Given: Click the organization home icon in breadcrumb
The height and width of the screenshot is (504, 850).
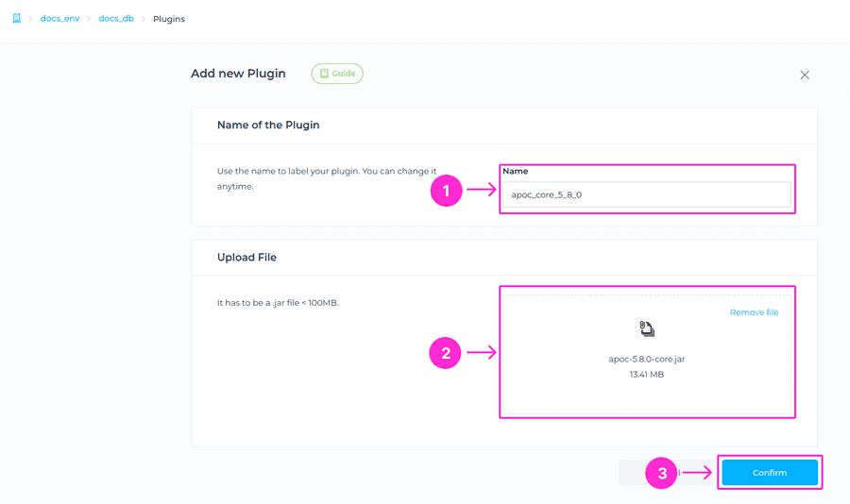Looking at the screenshot, I should point(16,18).
